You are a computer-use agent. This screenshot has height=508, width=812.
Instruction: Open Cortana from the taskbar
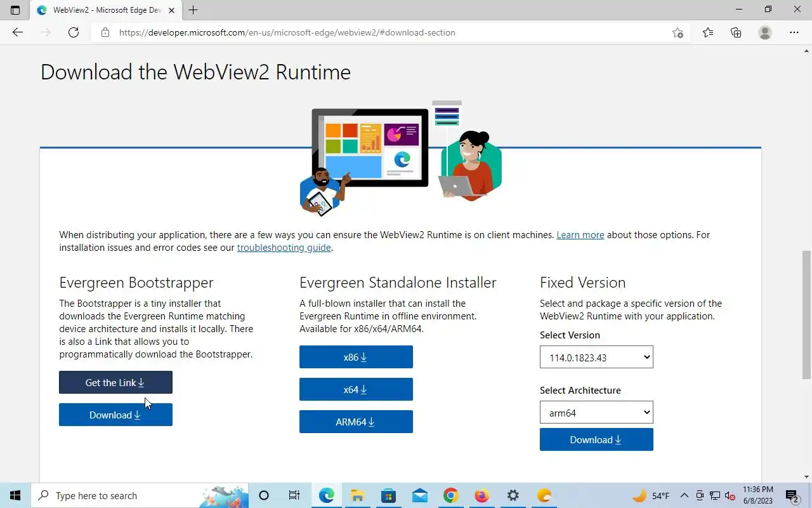(264, 495)
